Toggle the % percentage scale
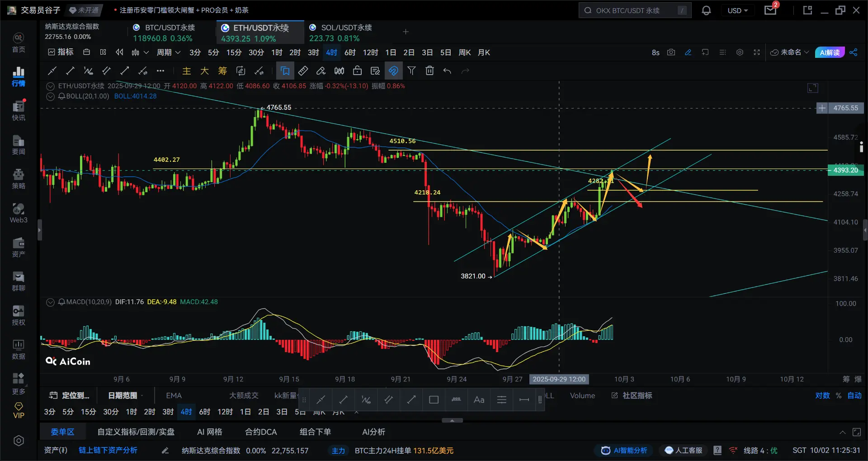The height and width of the screenshot is (461, 868). point(839,395)
